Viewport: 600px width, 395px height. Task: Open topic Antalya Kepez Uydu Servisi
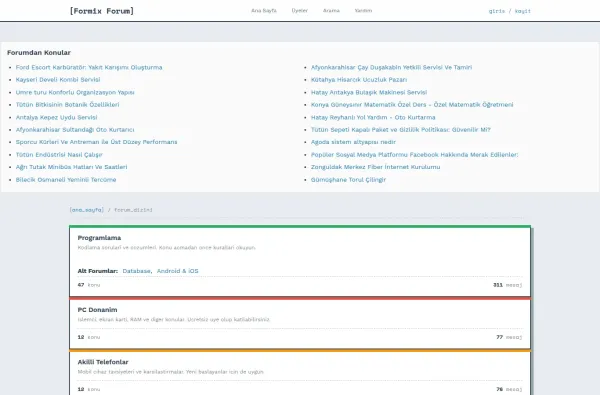click(56, 117)
